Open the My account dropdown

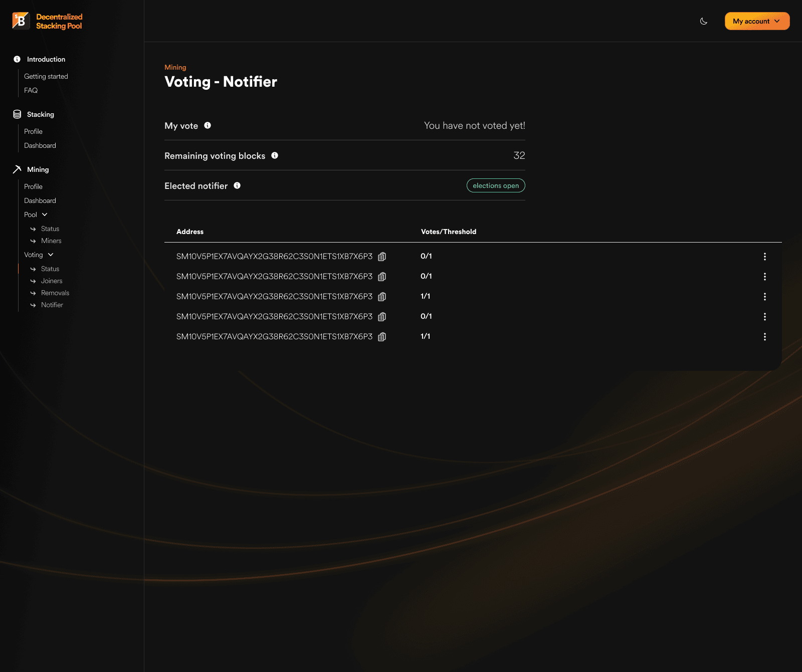coord(756,21)
